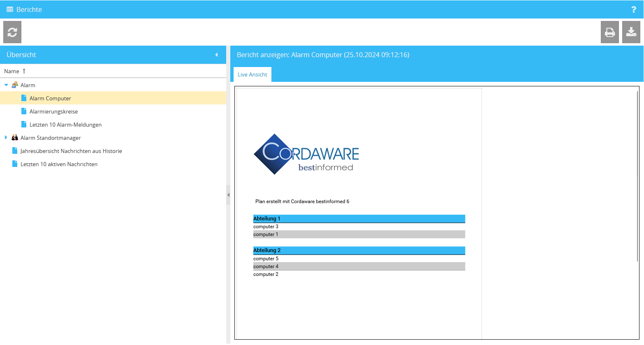644x345 pixels.
Task: Click the refresh reports icon
Action: click(x=12, y=32)
